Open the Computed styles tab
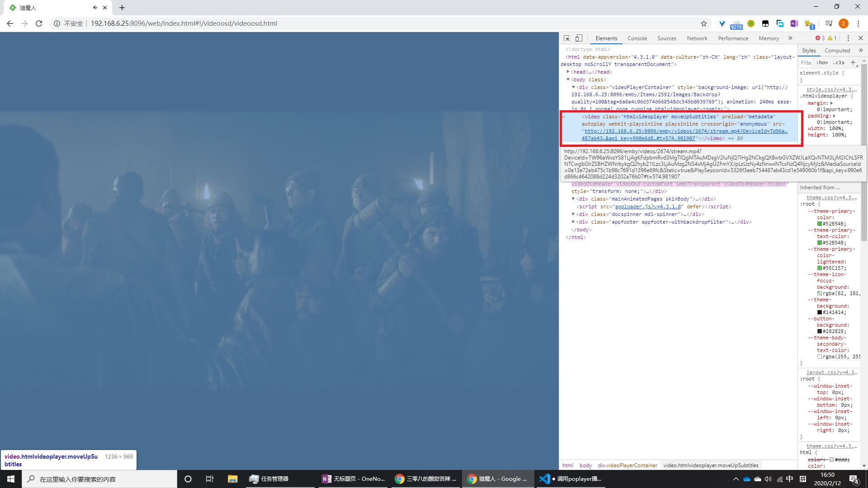 (x=837, y=51)
